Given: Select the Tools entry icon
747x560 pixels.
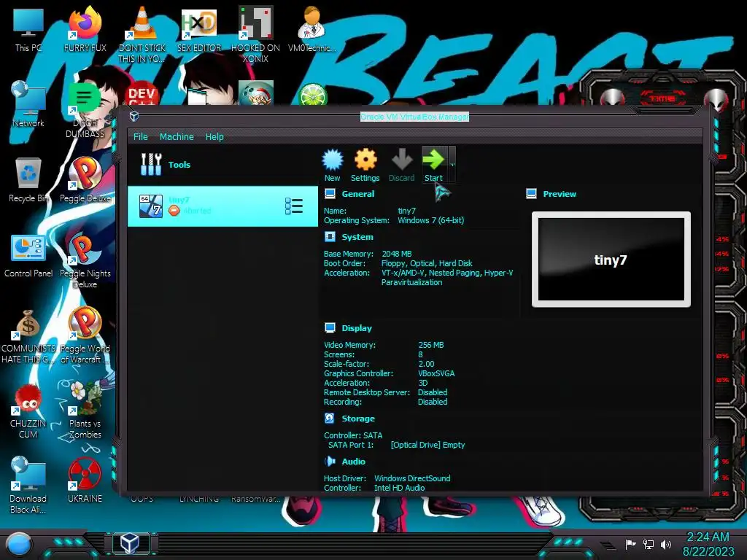Looking at the screenshot, I should point(151,164).
